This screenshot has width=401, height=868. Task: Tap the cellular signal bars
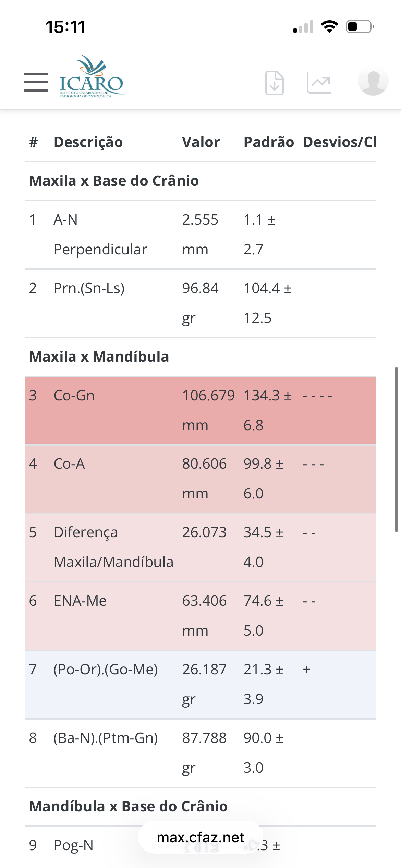304,27
